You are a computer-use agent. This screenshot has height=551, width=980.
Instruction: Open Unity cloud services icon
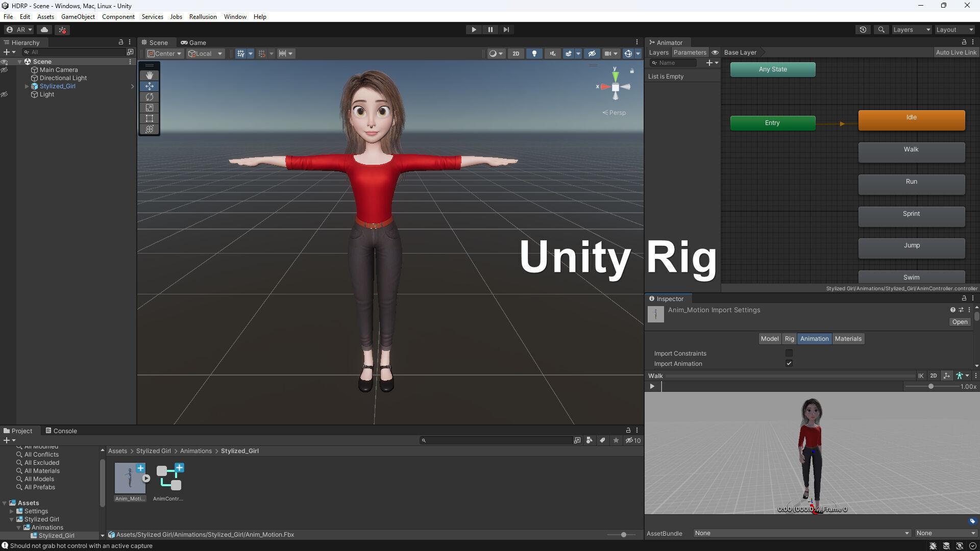click(44, 30)
